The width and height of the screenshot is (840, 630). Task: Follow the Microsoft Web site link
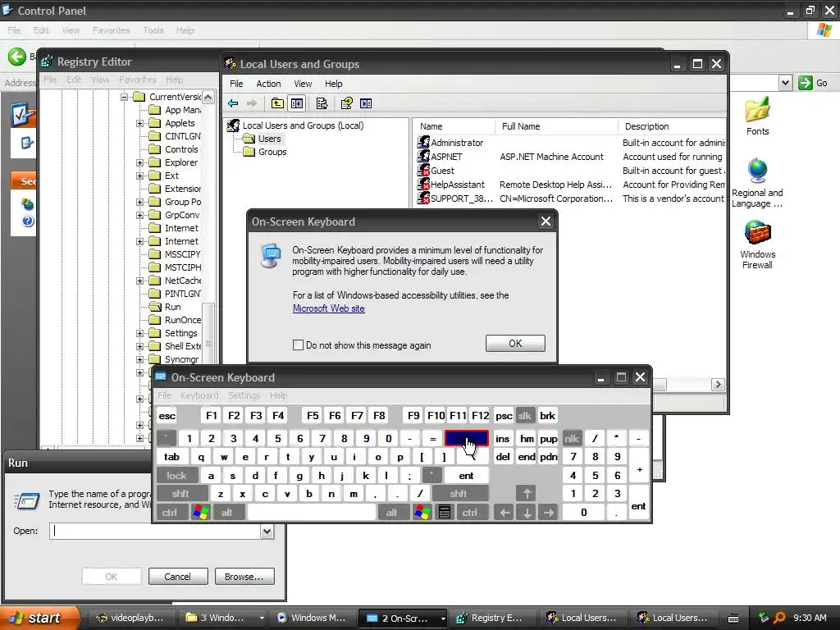click(x=328, y=308)
